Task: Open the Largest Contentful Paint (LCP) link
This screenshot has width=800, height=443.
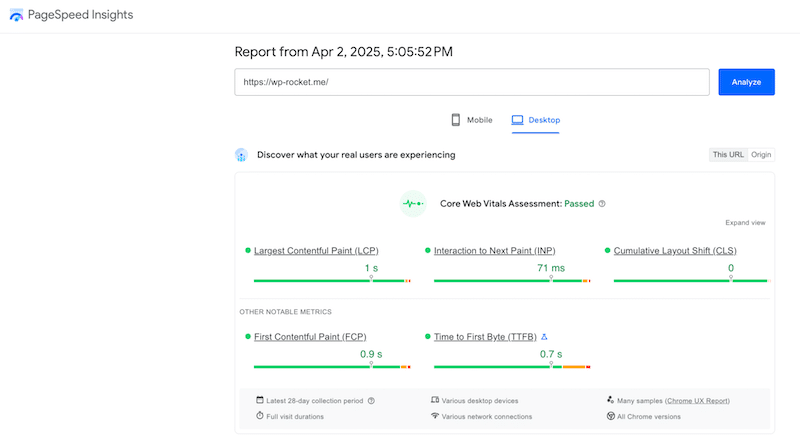Action: 316,251
